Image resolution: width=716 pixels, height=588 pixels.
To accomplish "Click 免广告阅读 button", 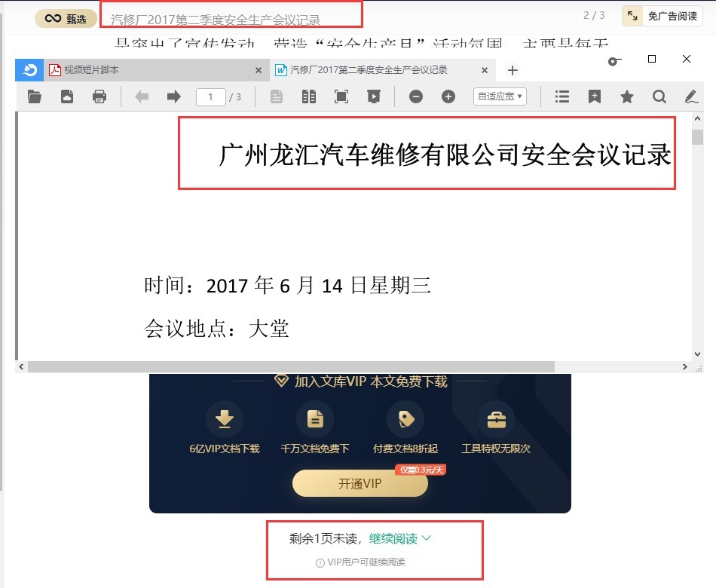I will tap(662, 16).
